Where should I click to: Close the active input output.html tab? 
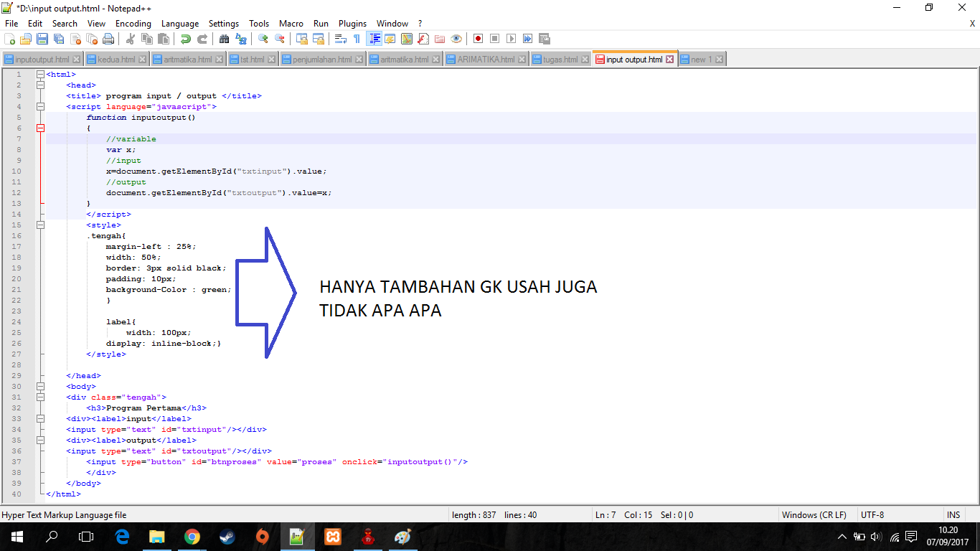[x=670, y=60]
